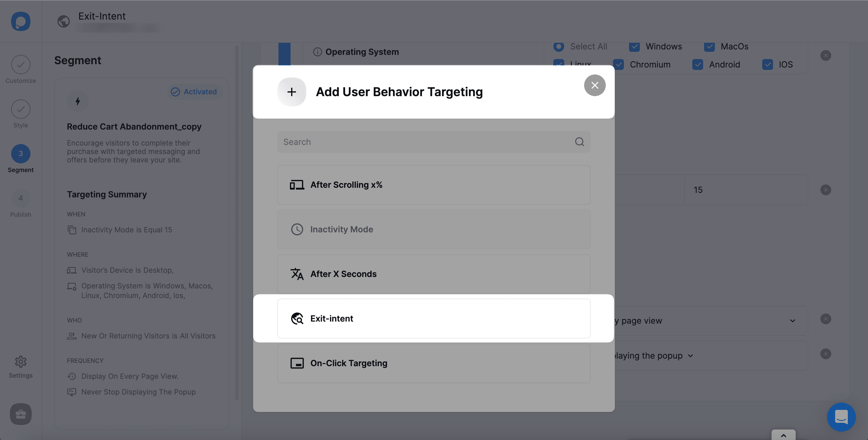
Task: Click the Exit-intent globe search icon
Action: point(297,318)
